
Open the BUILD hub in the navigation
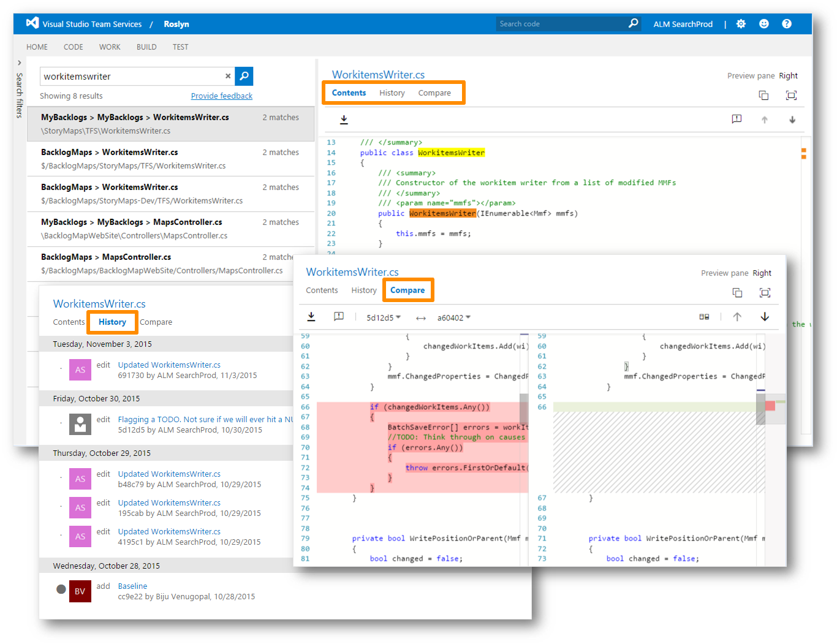click(146, 47)
